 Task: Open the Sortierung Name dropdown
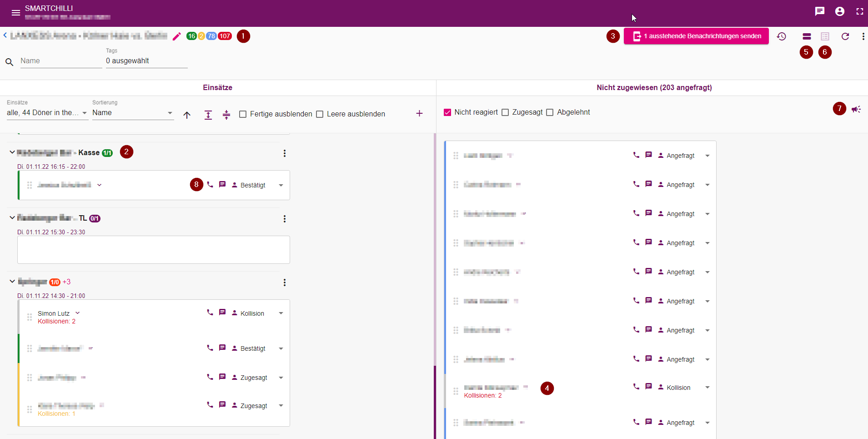click(x=133, y=113)
